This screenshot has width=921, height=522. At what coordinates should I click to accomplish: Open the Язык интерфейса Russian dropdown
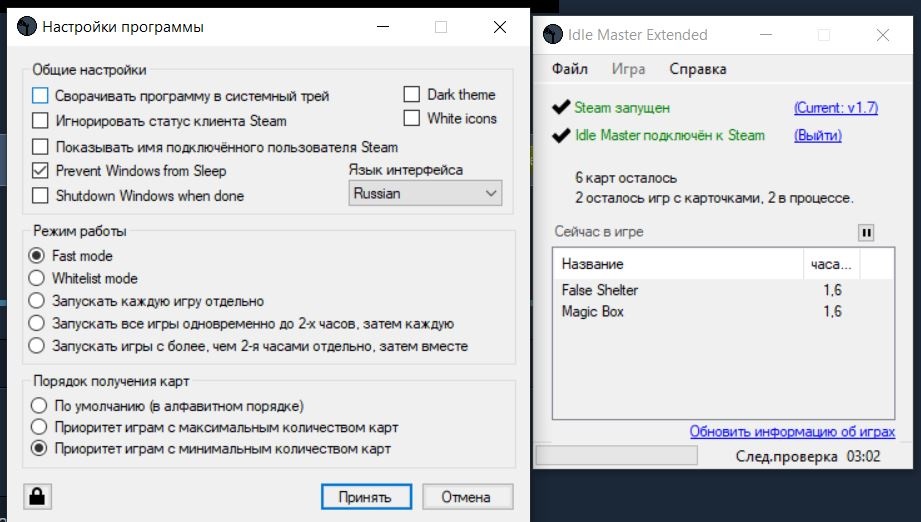pos(425,193)
